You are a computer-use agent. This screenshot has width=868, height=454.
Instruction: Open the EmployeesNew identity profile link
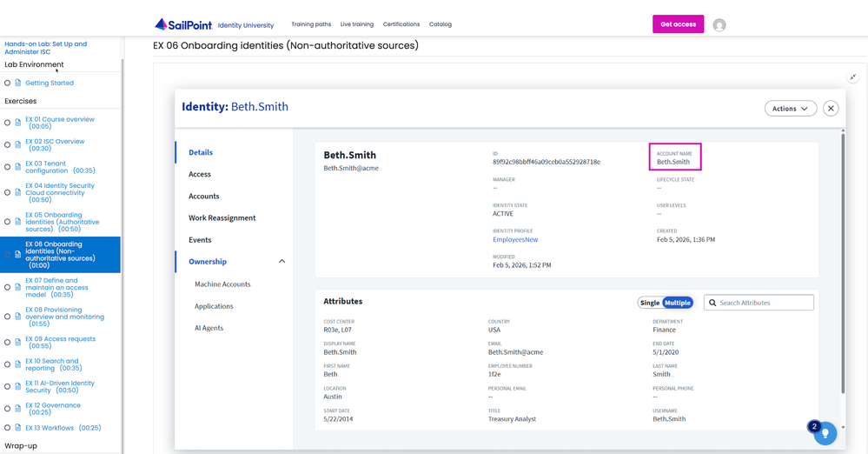point(515,239)
